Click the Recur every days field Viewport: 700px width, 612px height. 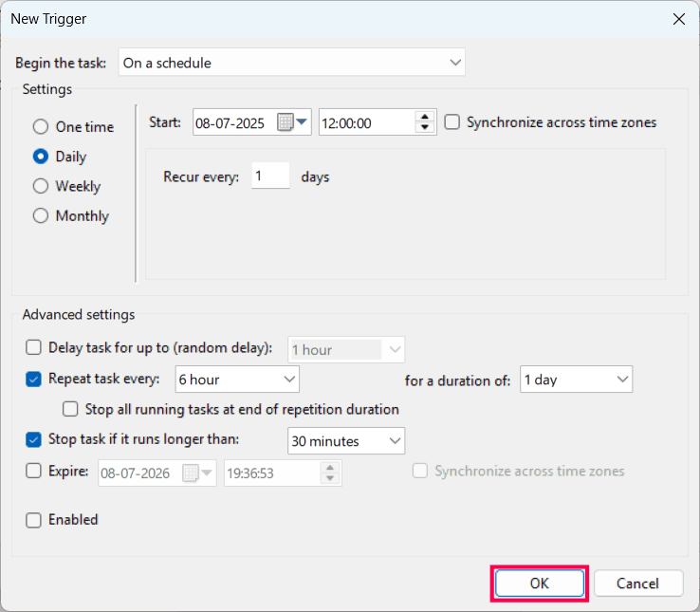pyautogui.click(x=270, y=176)
